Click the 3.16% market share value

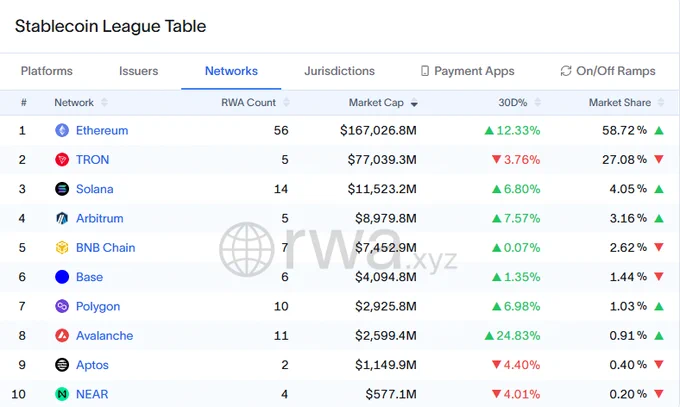coord(628,218)
